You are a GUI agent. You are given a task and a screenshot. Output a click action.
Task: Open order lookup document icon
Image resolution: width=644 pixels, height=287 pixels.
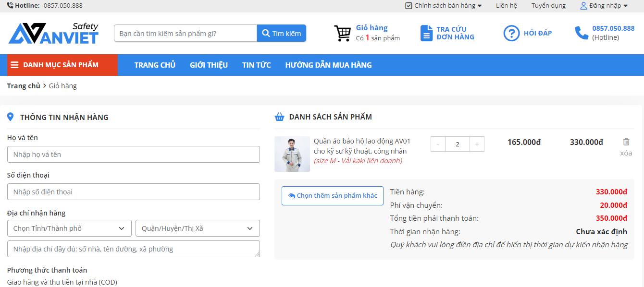point(426,33)
